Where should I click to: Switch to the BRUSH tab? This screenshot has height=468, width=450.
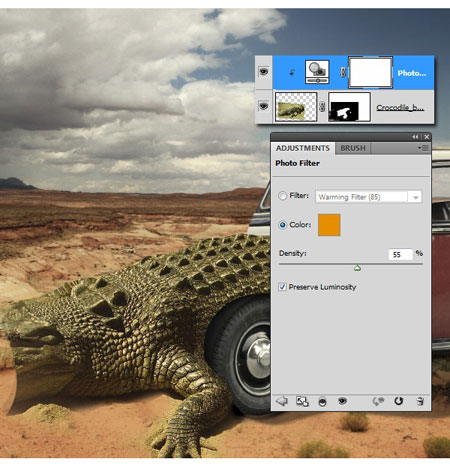coord(353,148)
